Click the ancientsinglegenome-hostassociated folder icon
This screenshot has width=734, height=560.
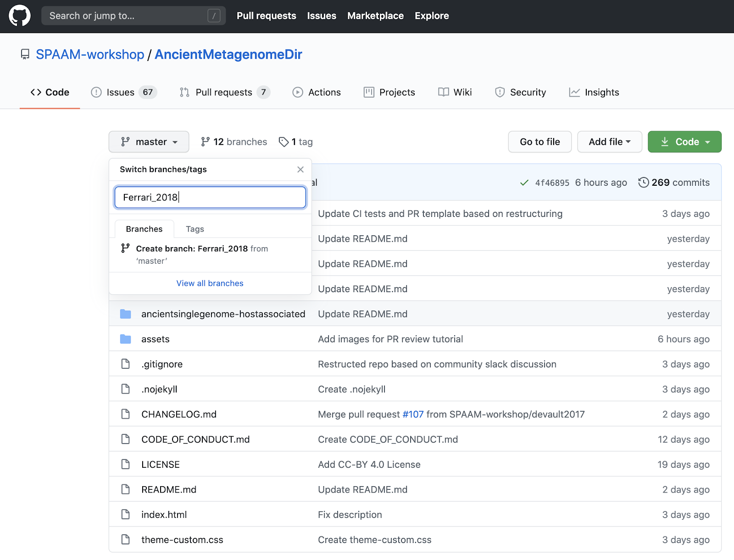point(125,314)
